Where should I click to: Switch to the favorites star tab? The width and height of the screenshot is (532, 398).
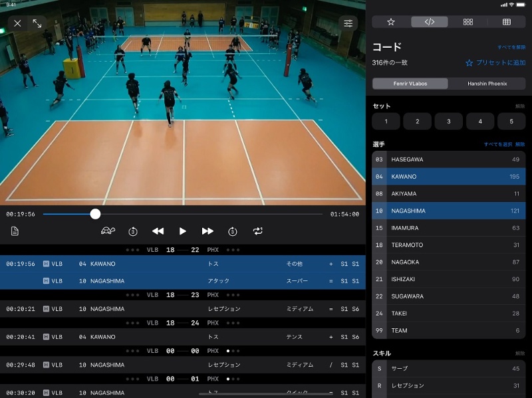click(391, 22)
